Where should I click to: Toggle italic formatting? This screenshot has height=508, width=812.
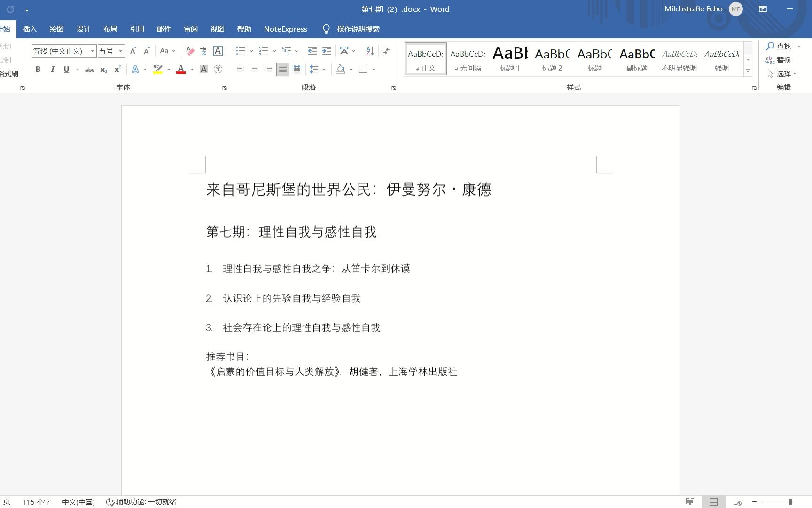click(52, 70)
